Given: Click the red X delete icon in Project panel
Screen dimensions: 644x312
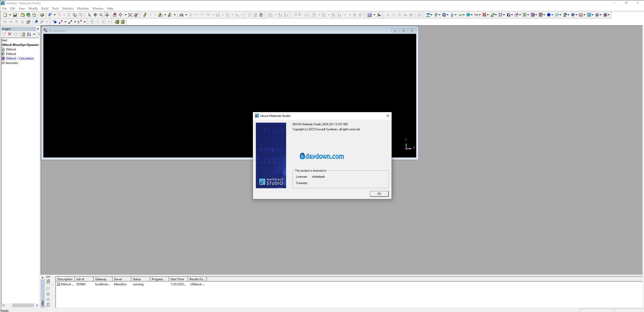Looking at the screenshot, I should click(x=10, y=34).
